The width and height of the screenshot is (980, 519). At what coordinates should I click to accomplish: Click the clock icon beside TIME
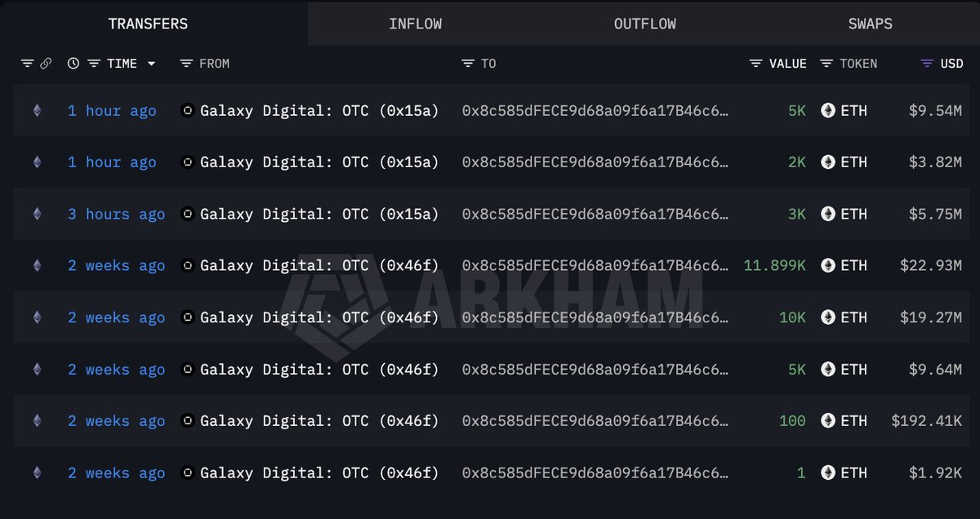click(73, 64)
